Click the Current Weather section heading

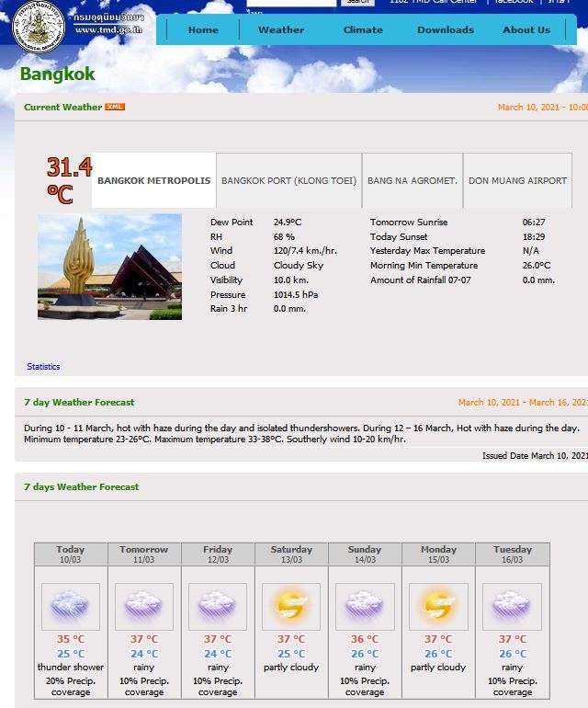[63, 107]
